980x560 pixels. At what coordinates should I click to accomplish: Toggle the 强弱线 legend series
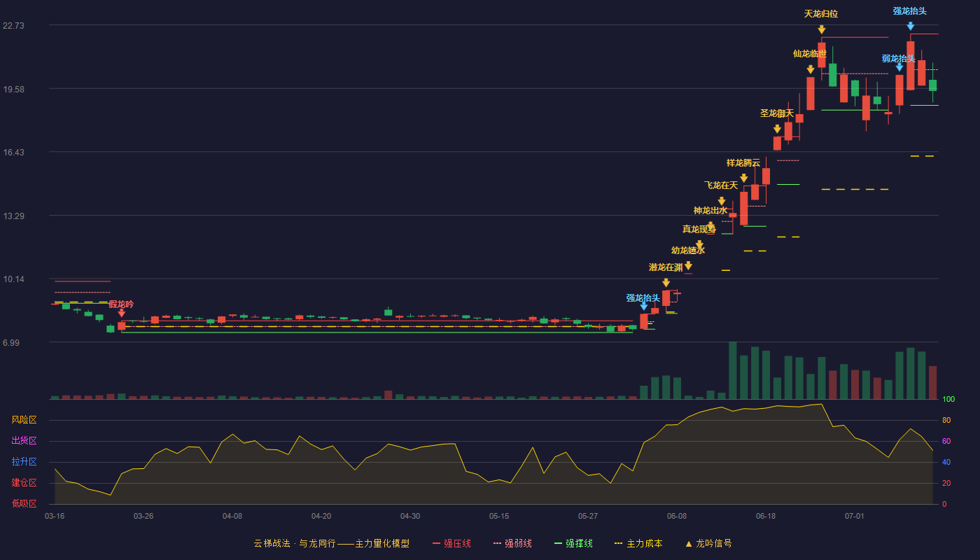[x=512, y=543]
